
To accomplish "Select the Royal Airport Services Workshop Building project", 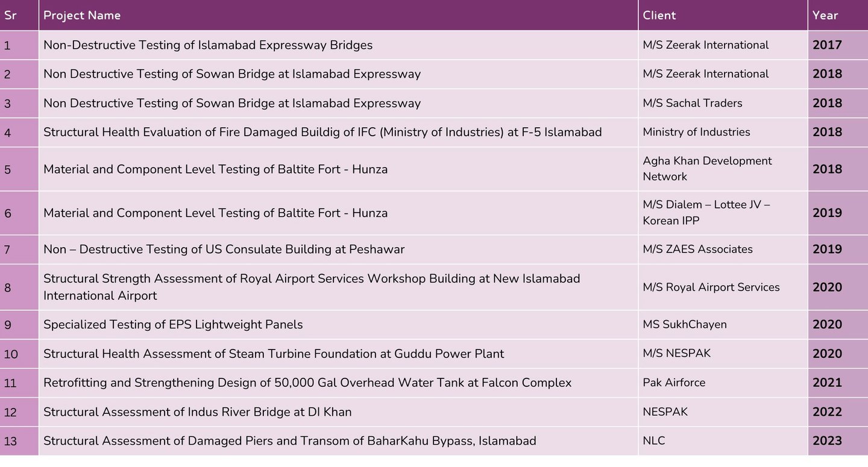I will tap(338, 287).
